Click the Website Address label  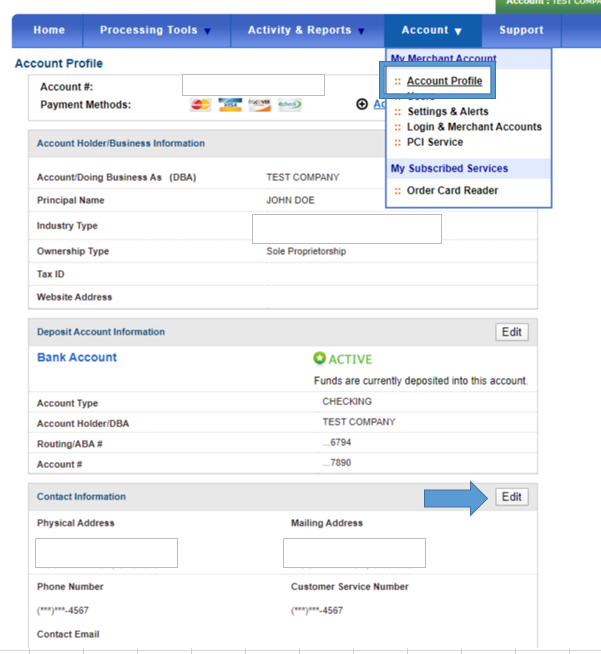tap(74, 297)
